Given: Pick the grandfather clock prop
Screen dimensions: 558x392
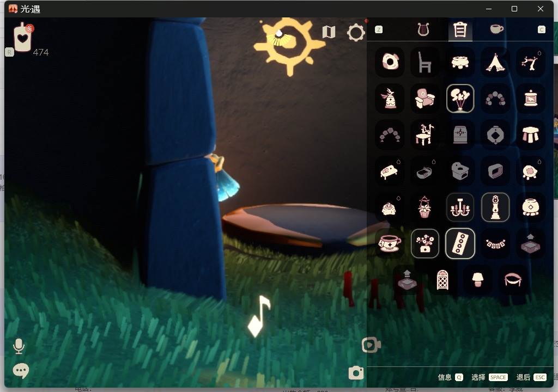Looking at the screenshot, I should (x=495, y=207).
